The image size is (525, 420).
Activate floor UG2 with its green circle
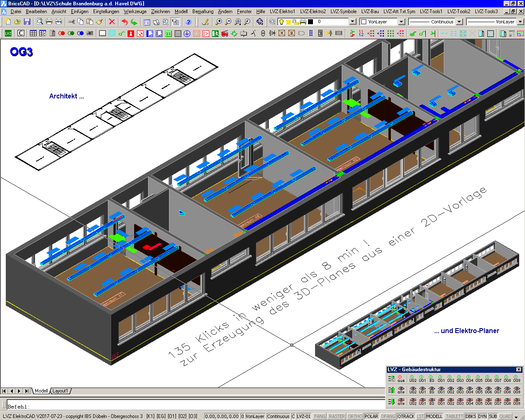coord(413,378)
